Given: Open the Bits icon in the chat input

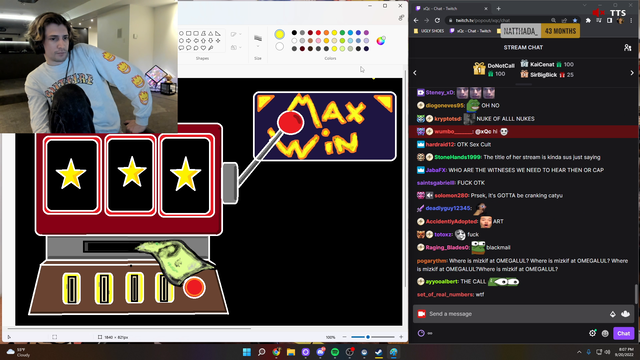Looking at the screenshot, I should point(612,314).
